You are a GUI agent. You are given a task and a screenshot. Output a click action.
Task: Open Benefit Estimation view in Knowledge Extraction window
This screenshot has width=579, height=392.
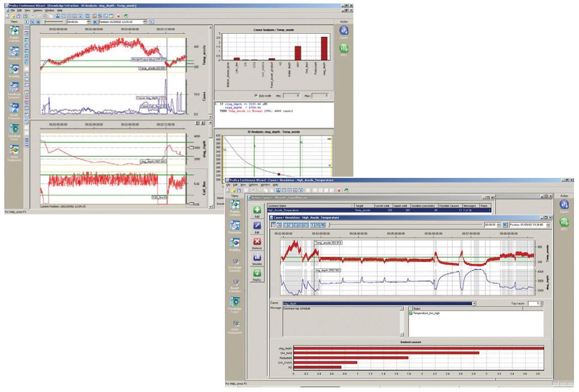14,111
